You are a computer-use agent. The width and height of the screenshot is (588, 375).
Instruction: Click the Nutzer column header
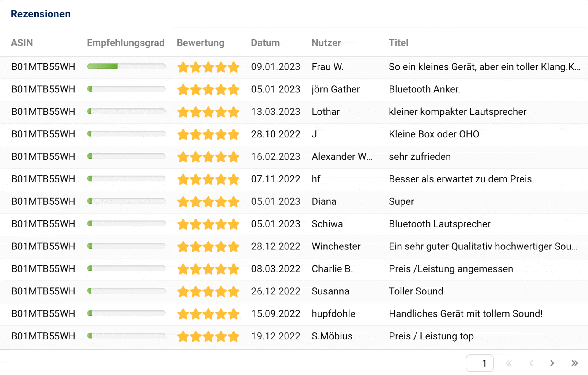point(326,43)
